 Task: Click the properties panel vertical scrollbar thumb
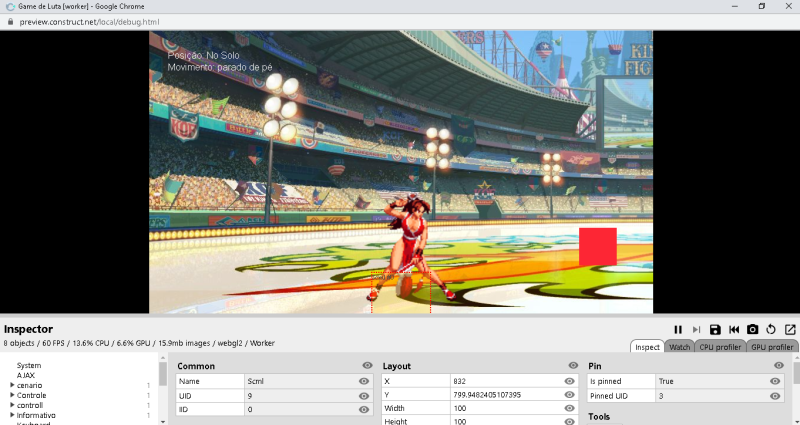coord(796,373)
